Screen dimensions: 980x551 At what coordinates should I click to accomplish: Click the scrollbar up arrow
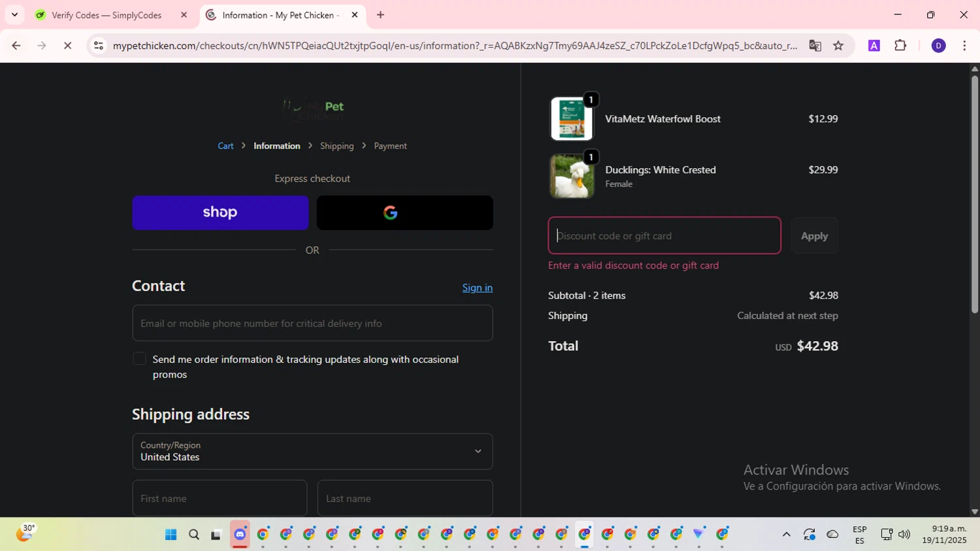coord(974,68)
